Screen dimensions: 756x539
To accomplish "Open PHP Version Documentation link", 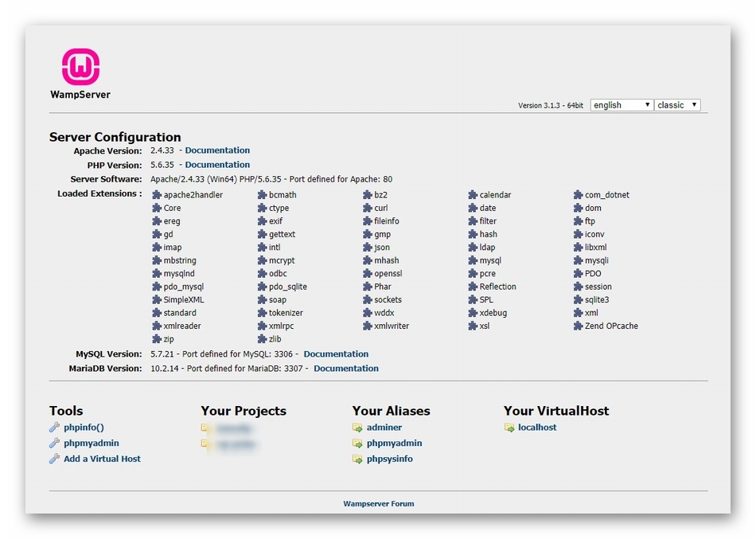I will tap(217, 165).
